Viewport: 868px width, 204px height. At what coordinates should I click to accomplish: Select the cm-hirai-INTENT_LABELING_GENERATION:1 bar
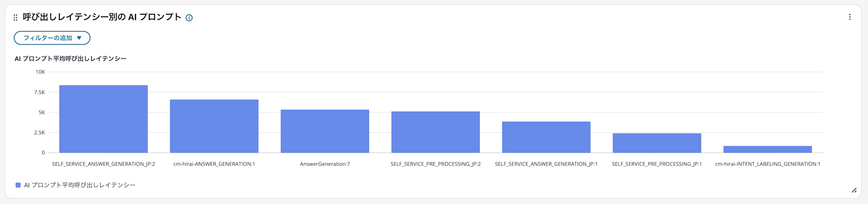tap(767, 149)
